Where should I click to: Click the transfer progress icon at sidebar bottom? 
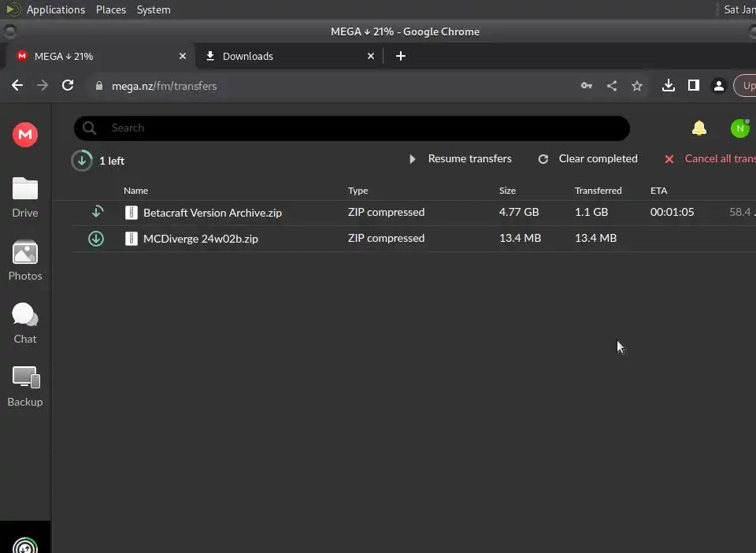25,546
